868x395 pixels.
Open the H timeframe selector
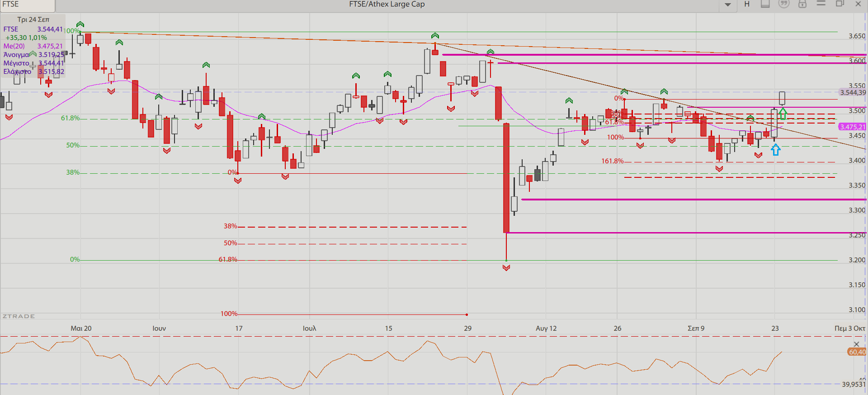[747, 4]
